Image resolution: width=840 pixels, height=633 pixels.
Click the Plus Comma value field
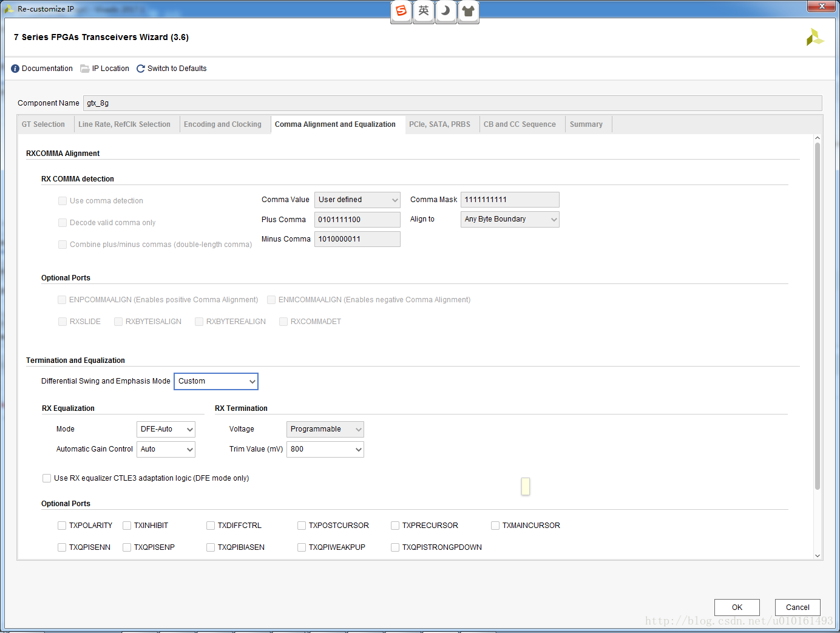357,220
